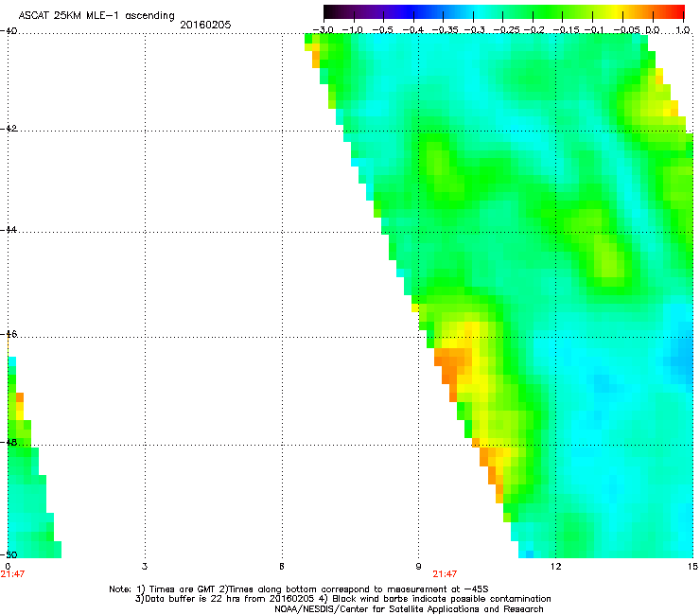This screenshot has height=615, width=700.
Task: Click the -40 latitude axis label
Action: [x=9, y=30]
